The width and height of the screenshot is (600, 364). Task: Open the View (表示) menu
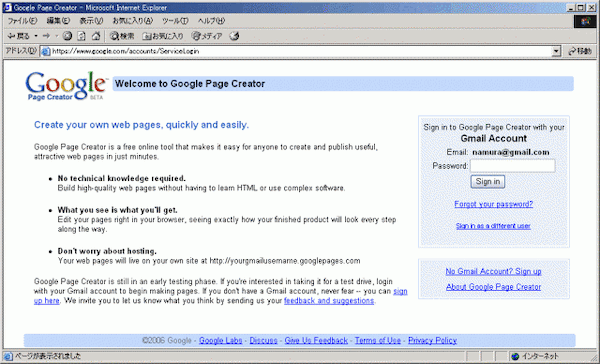tap(91, 21)
